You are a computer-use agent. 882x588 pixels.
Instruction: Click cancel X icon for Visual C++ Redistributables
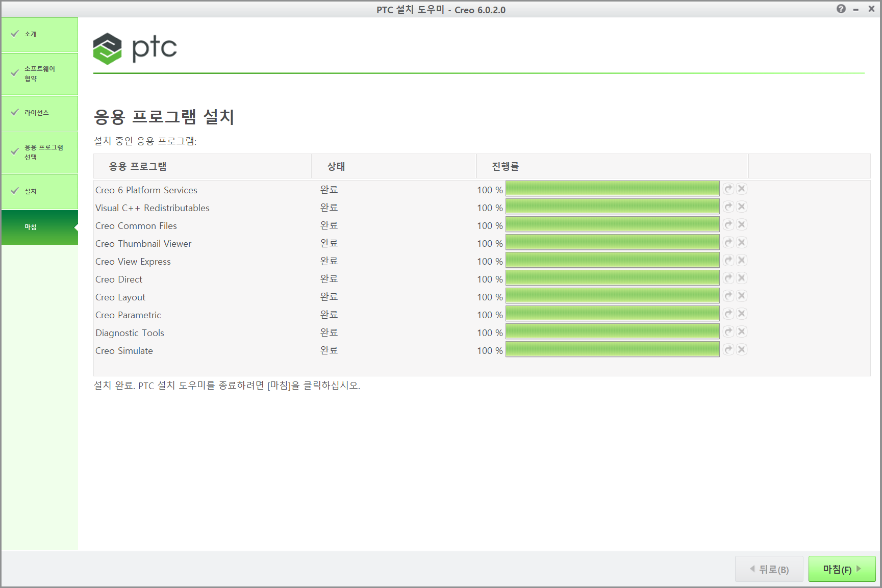[x=742, y=207]
